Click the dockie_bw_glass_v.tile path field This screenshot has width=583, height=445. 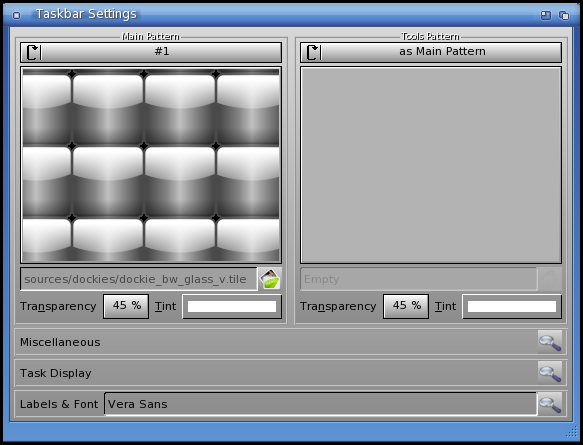(x=139, y=279)
